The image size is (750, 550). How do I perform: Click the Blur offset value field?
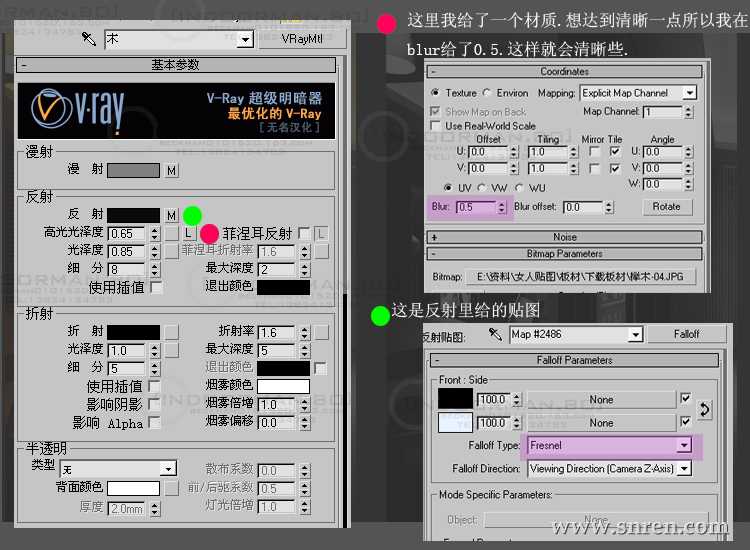click(x=583, y=207)
